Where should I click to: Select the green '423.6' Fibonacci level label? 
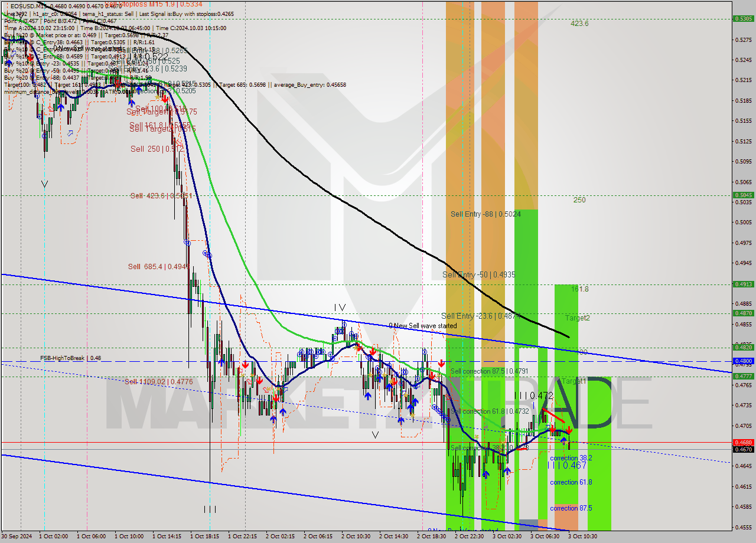(x=579, y=24)
